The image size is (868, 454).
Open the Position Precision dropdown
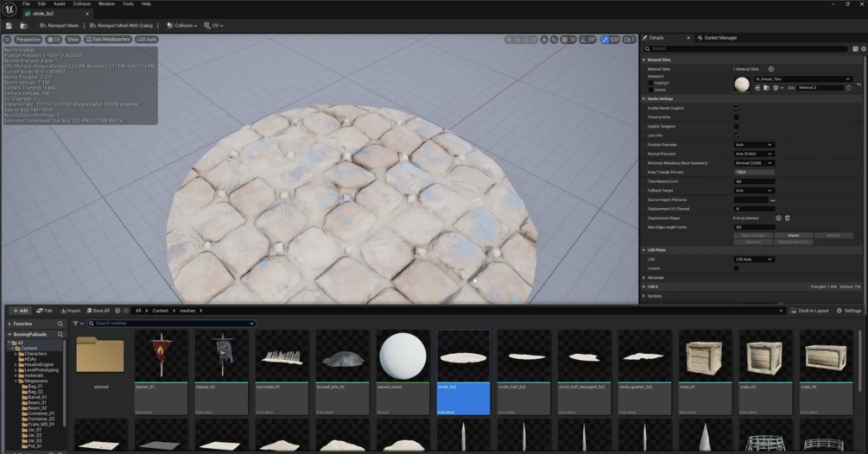pos(753,145)
